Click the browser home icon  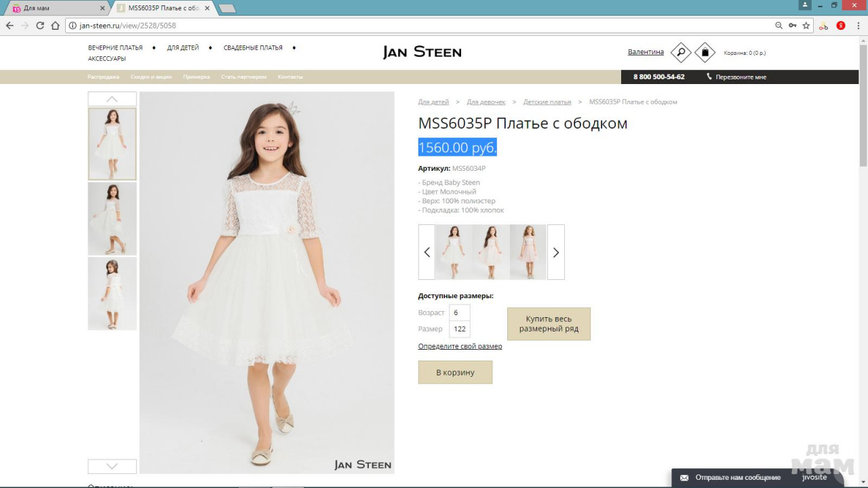56,26
